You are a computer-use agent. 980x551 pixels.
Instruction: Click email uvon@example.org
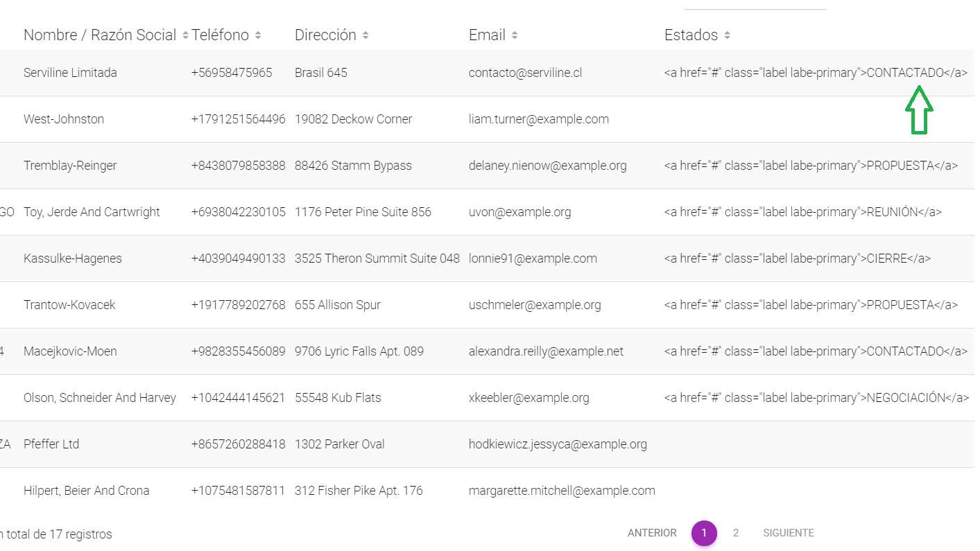tap(520, 212)
